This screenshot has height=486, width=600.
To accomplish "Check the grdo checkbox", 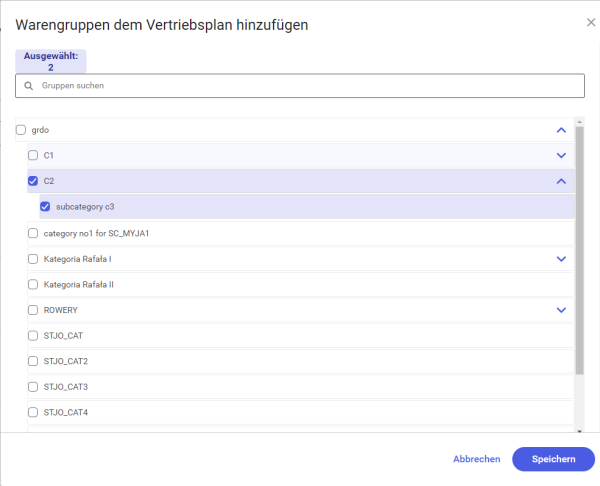I will tap(21, 130).
